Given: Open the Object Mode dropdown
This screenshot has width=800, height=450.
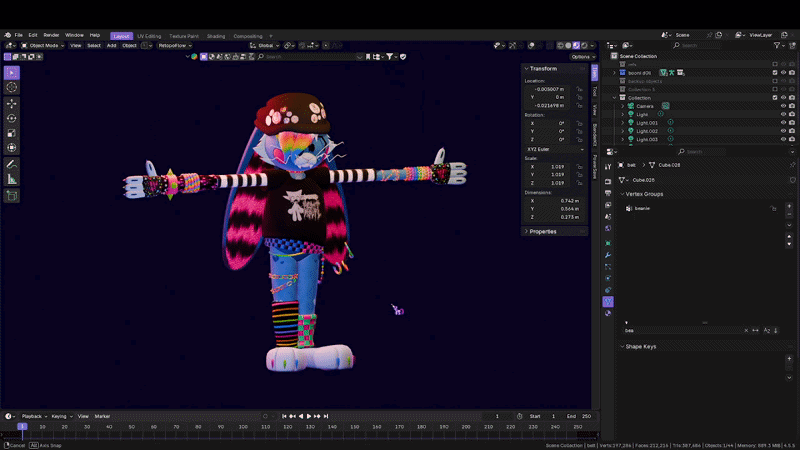Looking at the screenshot, I should (x=42, y=45).
